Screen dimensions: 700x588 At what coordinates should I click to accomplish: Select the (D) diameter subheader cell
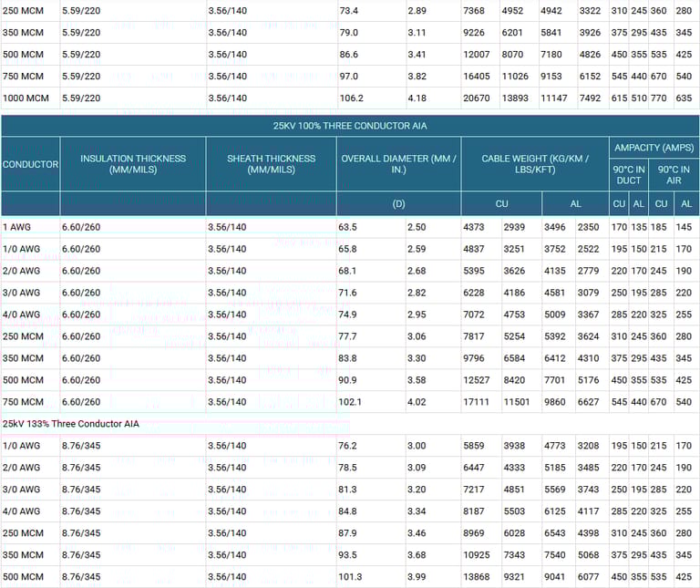[x=398, y=204]
